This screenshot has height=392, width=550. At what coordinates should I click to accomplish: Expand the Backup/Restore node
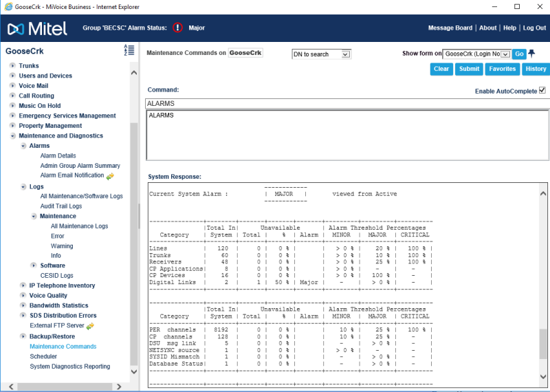23,336
